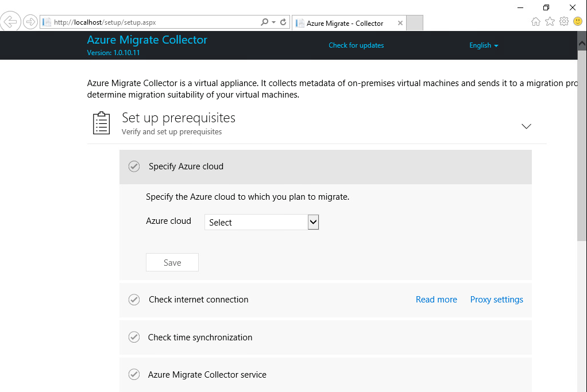
Task: Click the check icon beside Check time synchronization
Action: coord(134,337)
